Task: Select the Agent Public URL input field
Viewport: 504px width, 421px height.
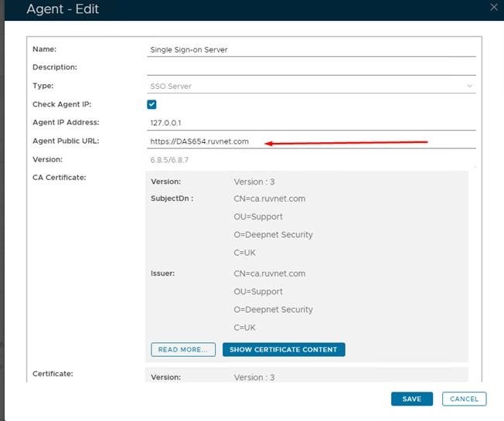Action: (311, 141)
